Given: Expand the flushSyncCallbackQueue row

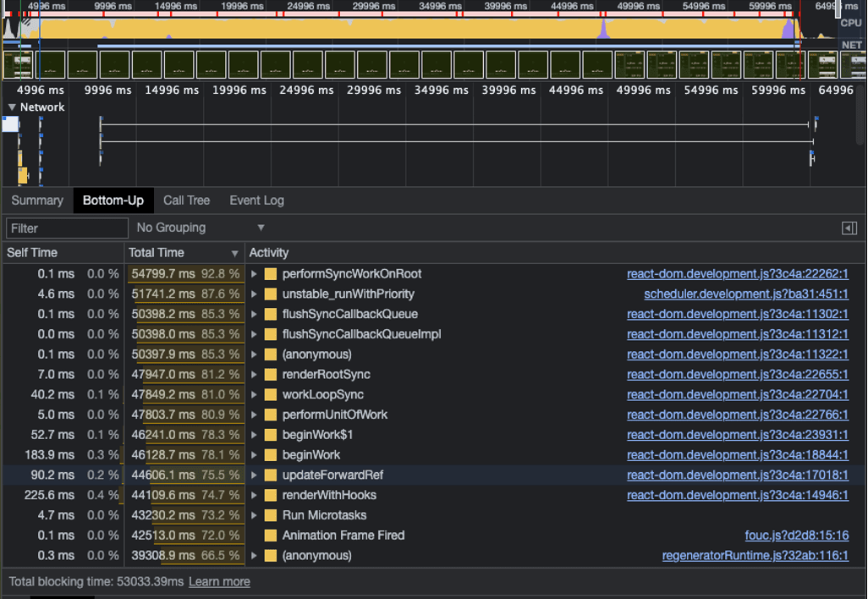Looking at the screenshot, I should [x=254, y=314].
